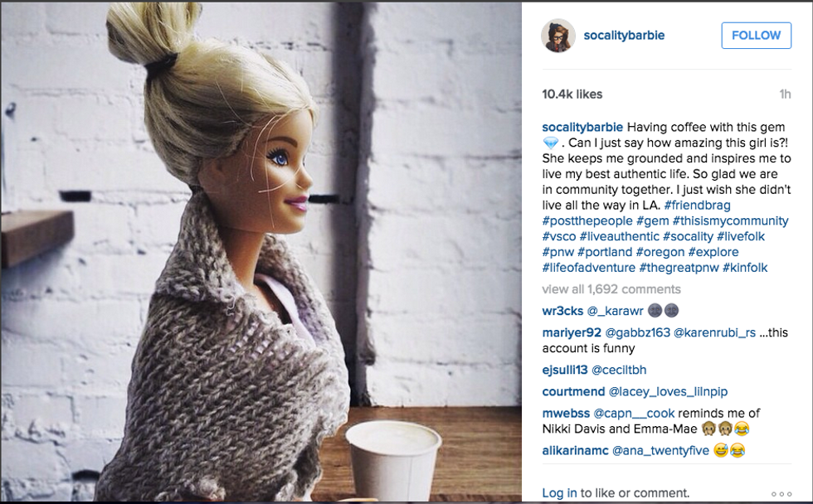Open the #kinfolk hashtag
The image size is (813, 504).
pyautogui.click(x=745, y=267)
